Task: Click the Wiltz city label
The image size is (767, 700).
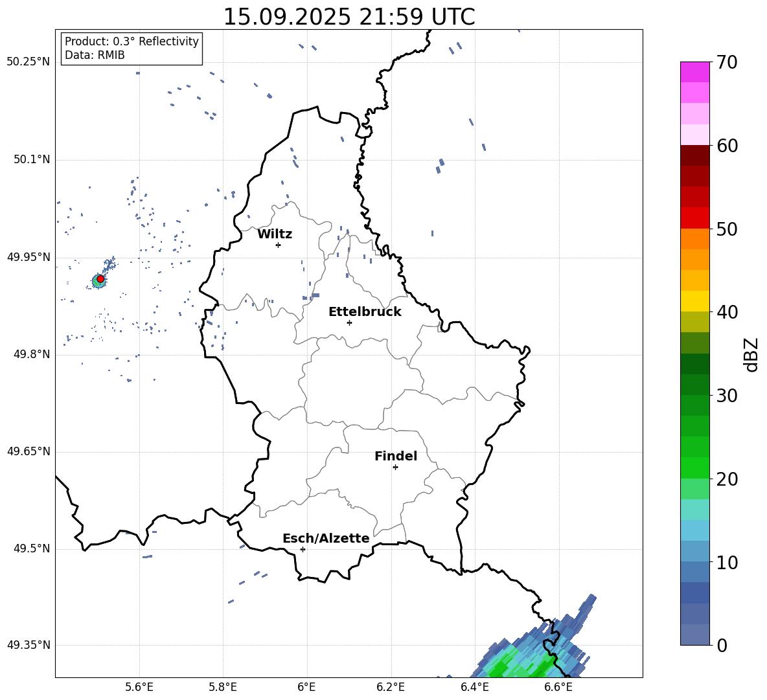Action: click(275, 234)
